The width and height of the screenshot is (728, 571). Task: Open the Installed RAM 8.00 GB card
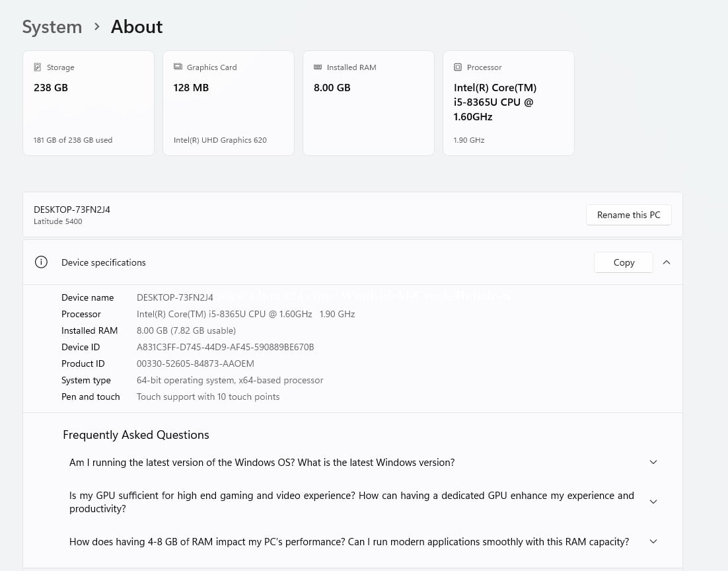point(369,103)
